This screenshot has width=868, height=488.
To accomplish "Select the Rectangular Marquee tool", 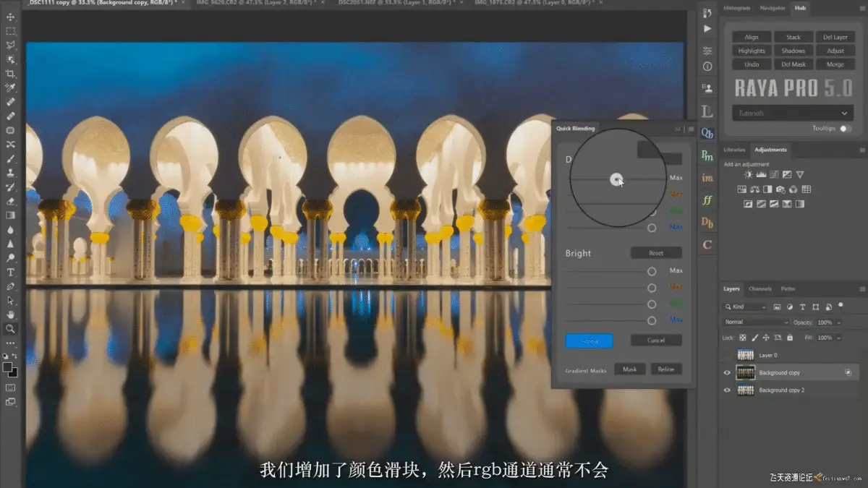I will tap(11, 31).
